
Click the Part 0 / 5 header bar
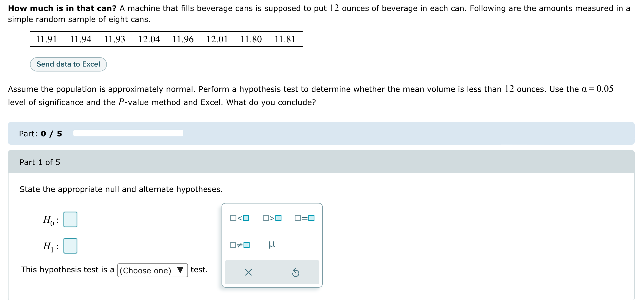pyautogui.click(x=40, y=134)
